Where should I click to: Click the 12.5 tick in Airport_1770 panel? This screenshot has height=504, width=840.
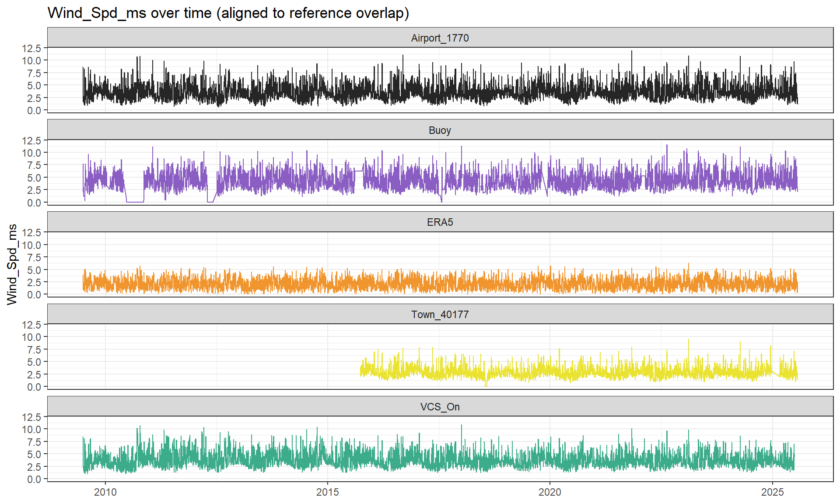click(x=31, y=48)
